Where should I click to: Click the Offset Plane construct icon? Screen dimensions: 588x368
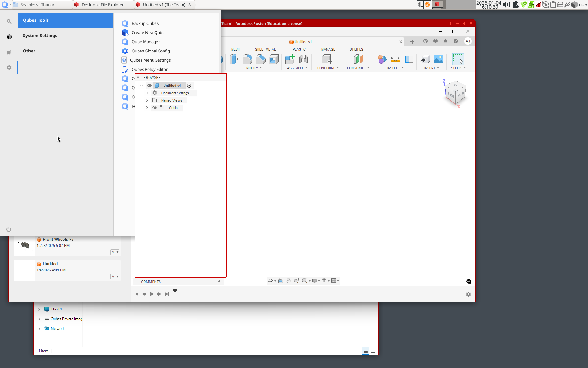coord(358,59)
